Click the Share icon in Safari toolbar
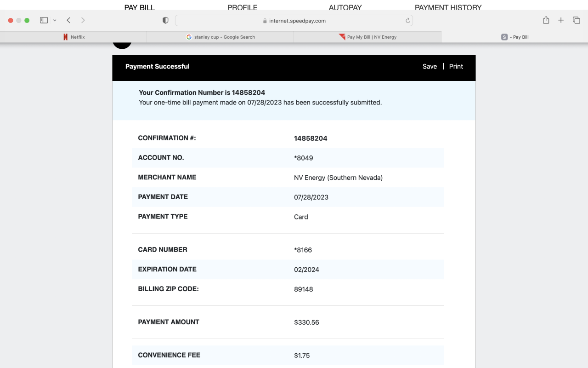 546,20
